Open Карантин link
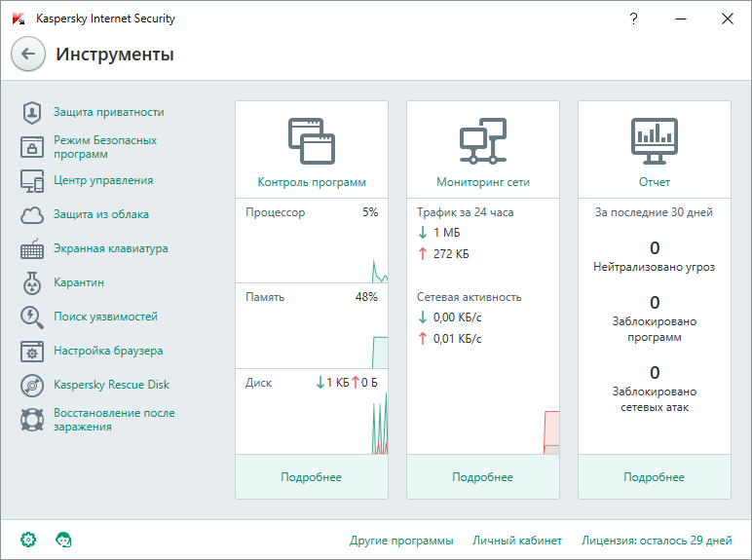Viewport: 752px width, 560px height. tap(79, 282)
